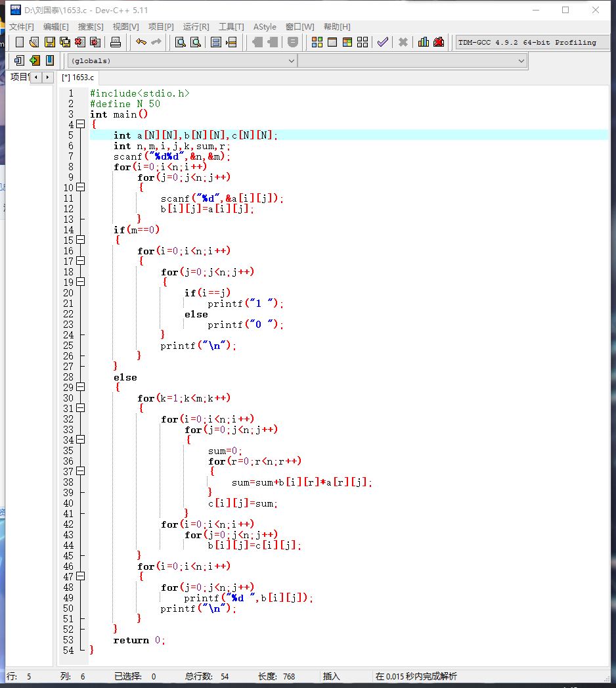
Task: Click the 长度: 768 status bar entry
Action: tap(276, 677)
